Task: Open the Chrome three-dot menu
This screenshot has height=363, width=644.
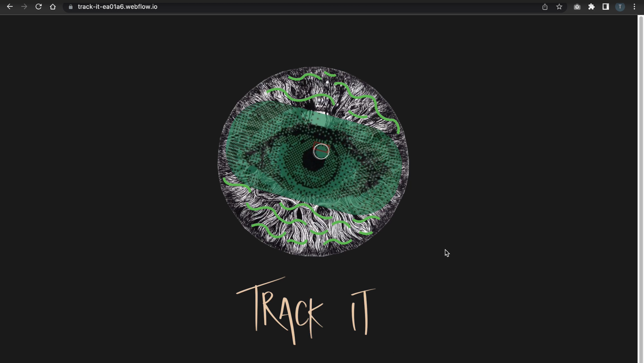Action: [x=634, y=7]
